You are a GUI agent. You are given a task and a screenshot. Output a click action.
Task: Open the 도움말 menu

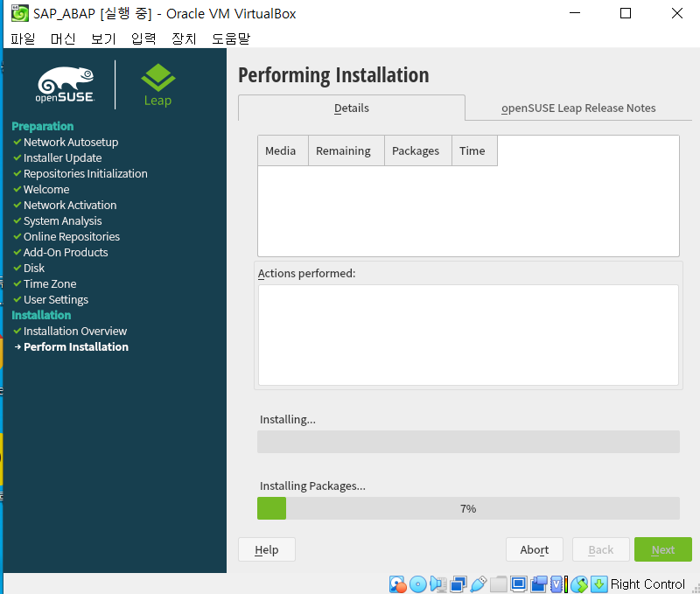(231, 38)
